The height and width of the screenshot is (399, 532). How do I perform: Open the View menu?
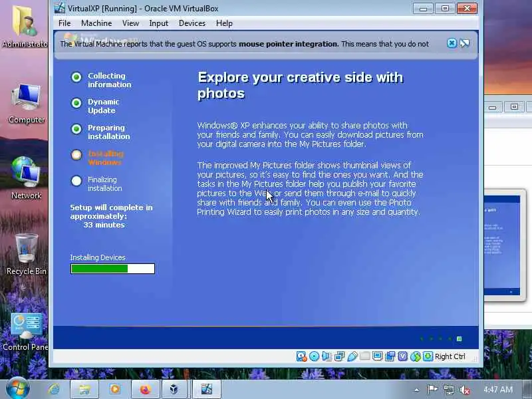(x=130, y=23)
